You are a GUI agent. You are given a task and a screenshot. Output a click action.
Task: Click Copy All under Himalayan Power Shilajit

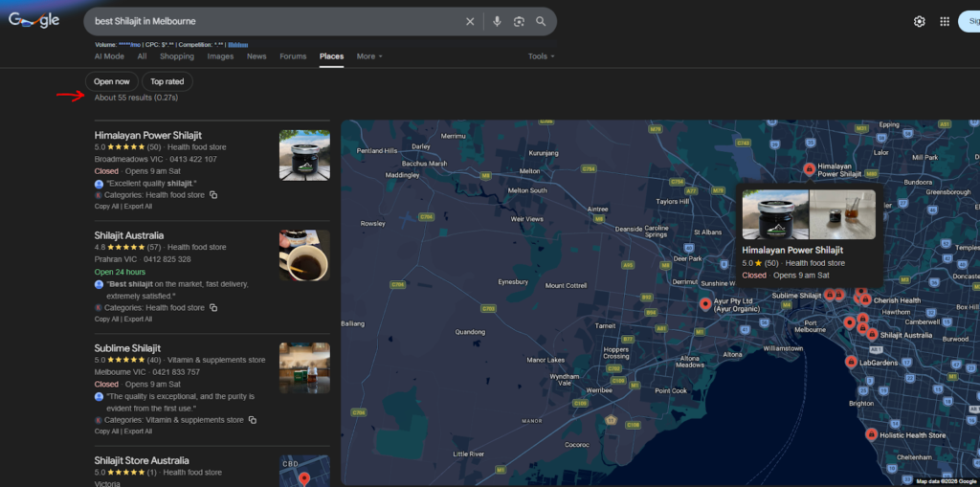[106, 207]
